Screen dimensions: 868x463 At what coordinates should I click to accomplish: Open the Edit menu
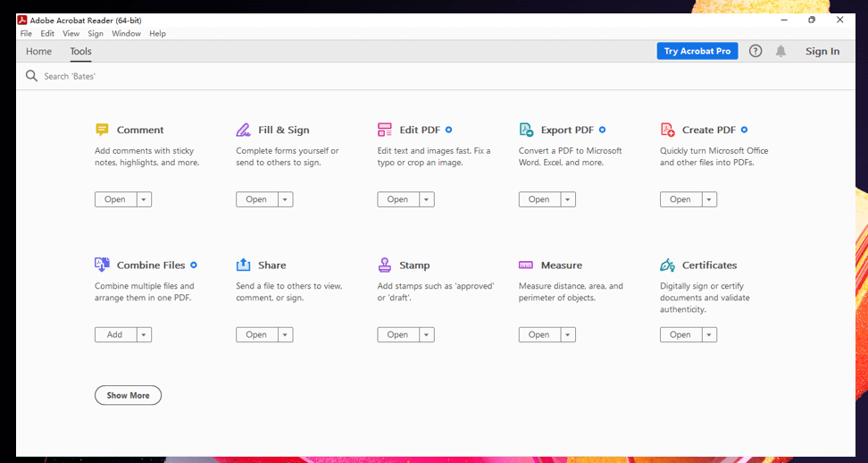[47, 33]
